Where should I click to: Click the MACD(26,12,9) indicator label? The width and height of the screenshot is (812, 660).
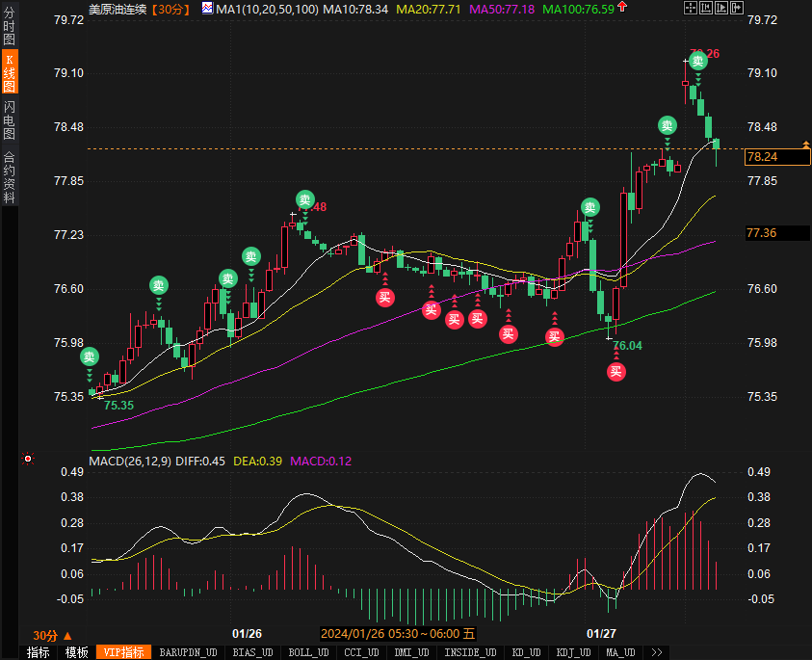tap(130, 462)
